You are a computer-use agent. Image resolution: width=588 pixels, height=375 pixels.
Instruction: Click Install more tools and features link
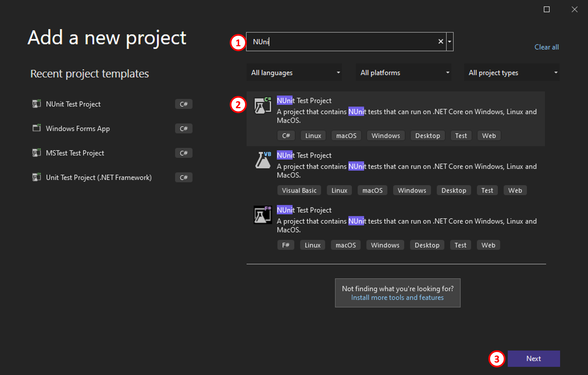pyautogui.click(x=397, y=297)
